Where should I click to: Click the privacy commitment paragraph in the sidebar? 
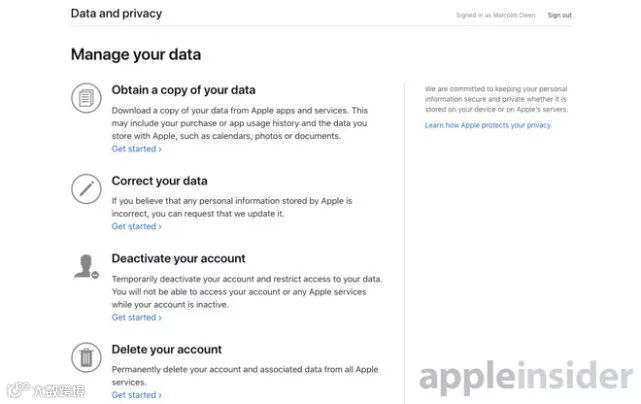pos(496,99)
